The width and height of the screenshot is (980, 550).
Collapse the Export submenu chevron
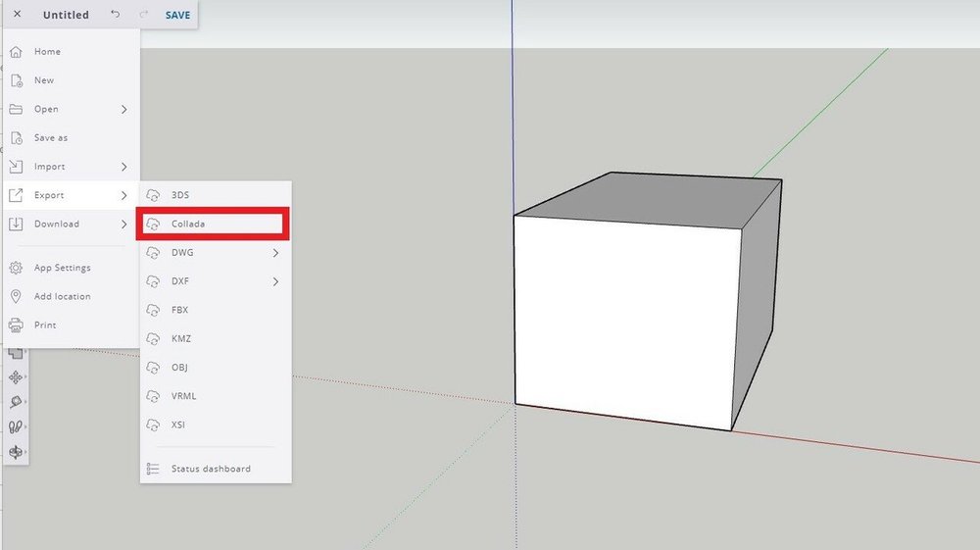tap(123, 195)
